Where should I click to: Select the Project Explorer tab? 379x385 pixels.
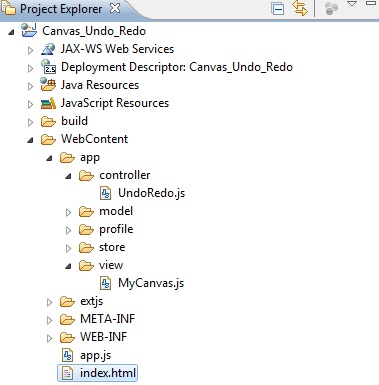click(61, 9)
